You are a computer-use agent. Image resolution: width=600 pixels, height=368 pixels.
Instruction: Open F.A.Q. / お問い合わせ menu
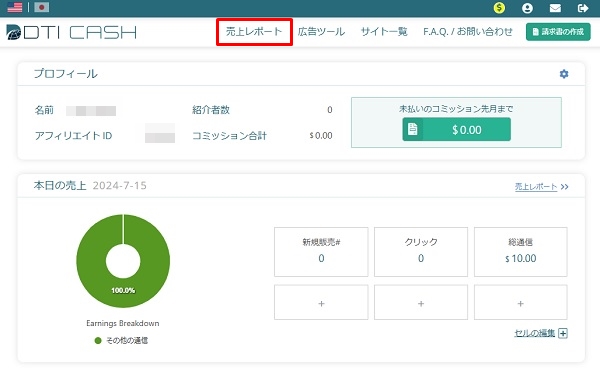pyautogui.click(x=468, y=32)
